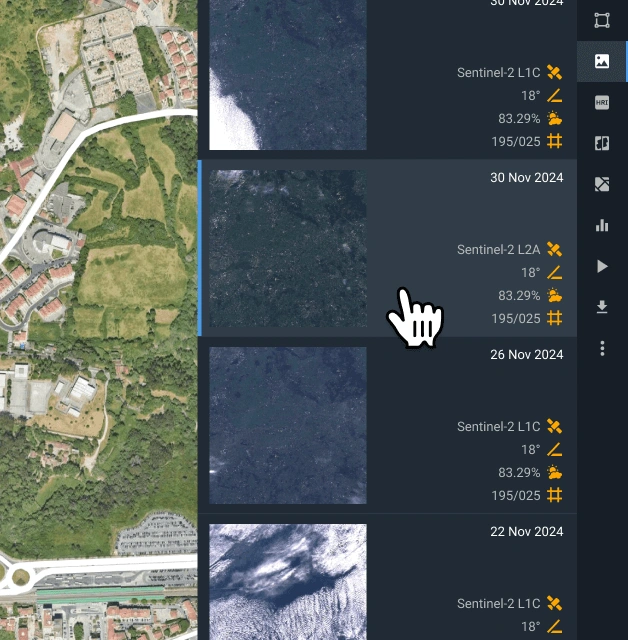Open the three-dot more options menu
The width and height of the screenshot is (628, 640).
click(602, 348)
